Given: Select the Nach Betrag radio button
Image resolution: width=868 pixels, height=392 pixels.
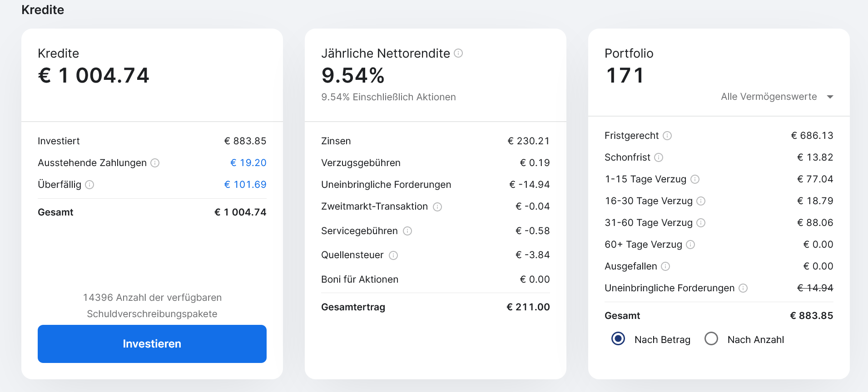Looking at the screenshot, I should pos(618,338).
